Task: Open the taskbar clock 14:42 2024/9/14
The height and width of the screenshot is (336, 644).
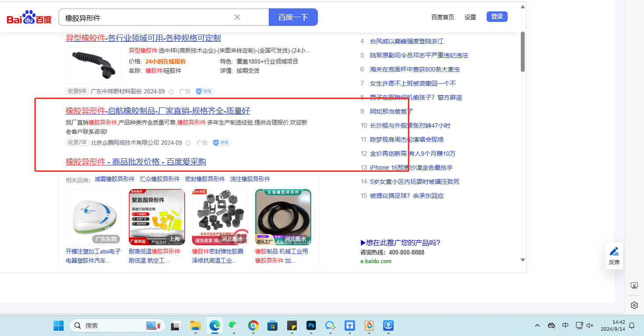Action: (612, 325)
